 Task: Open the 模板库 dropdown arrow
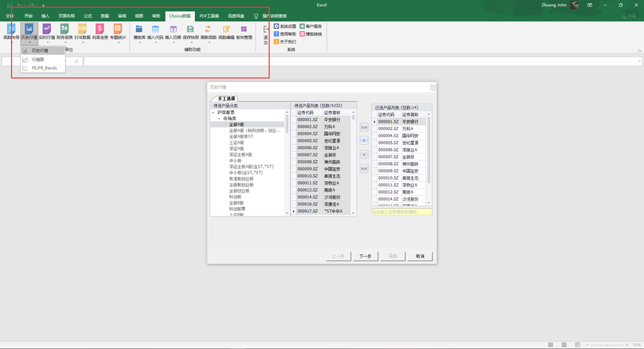click(x=140, y=42)
